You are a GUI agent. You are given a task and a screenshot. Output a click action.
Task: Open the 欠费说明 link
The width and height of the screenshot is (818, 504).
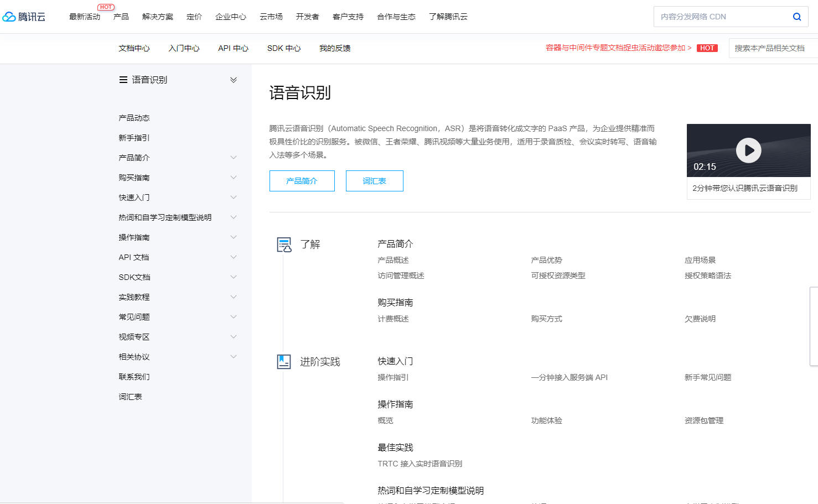pyautogui.click(x=700, y=319)
